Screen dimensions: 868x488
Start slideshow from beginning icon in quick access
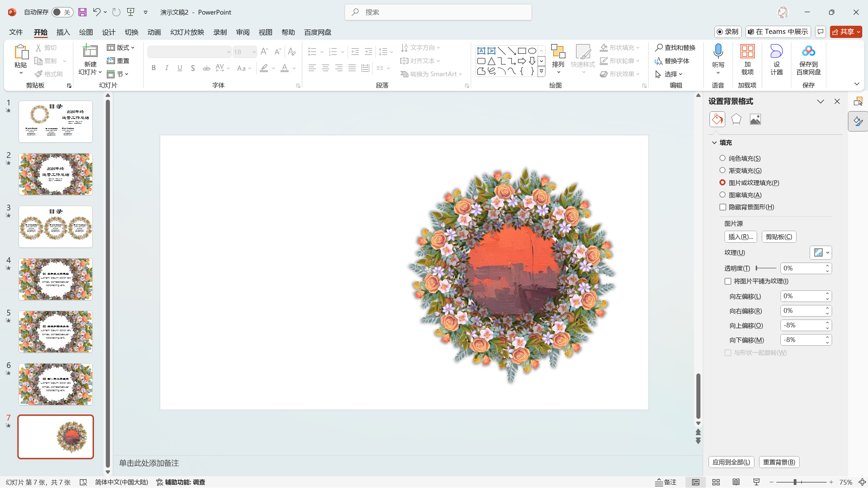coord(131,12)
